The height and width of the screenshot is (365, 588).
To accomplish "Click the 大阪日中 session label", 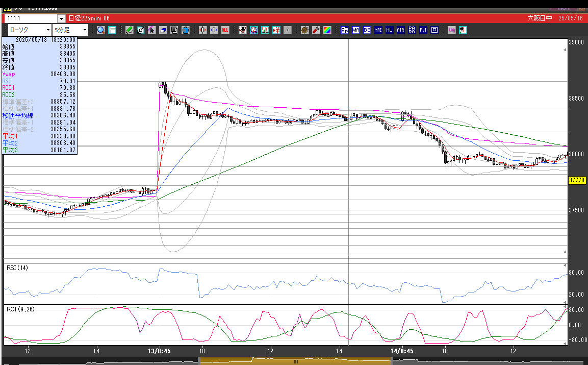I will point(540,18).
